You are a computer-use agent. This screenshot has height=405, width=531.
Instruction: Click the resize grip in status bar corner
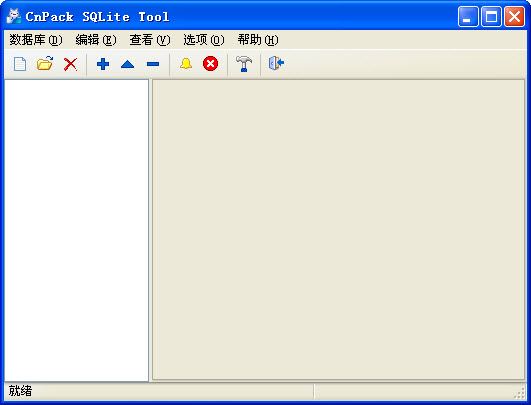[x=519, y=393]
